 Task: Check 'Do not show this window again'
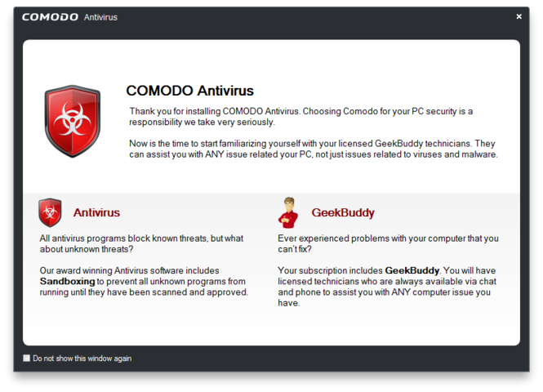[26, 358]
